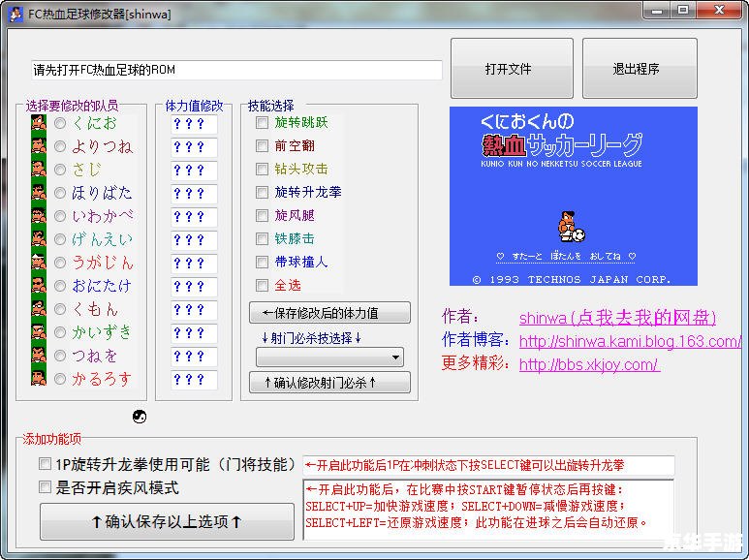Click the player face icon beside かるろす

[39, 378]
